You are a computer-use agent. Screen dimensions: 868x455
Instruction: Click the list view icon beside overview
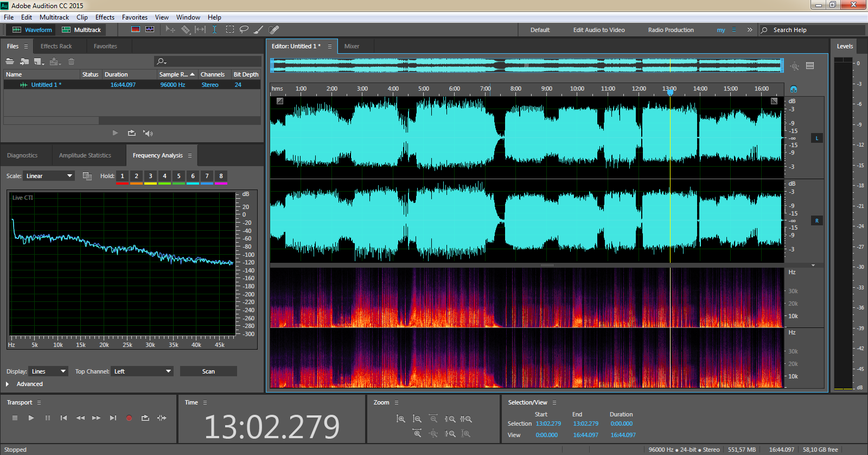[x=810, y=66]
